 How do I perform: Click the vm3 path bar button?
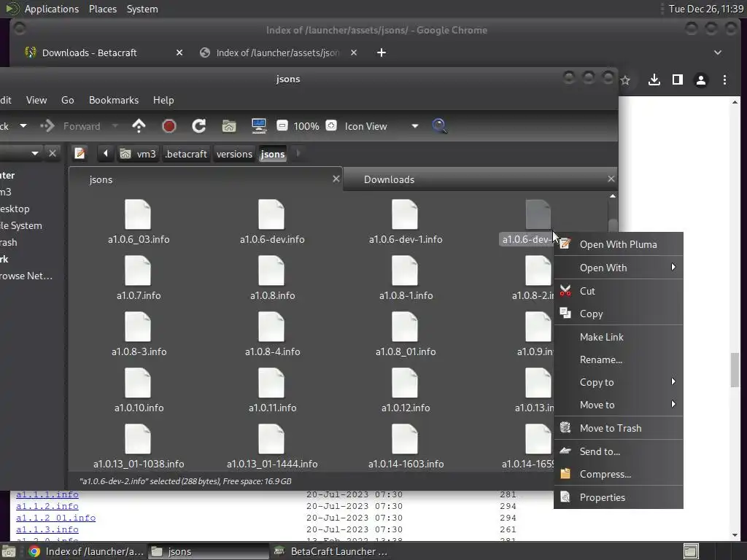coord(138,154)
